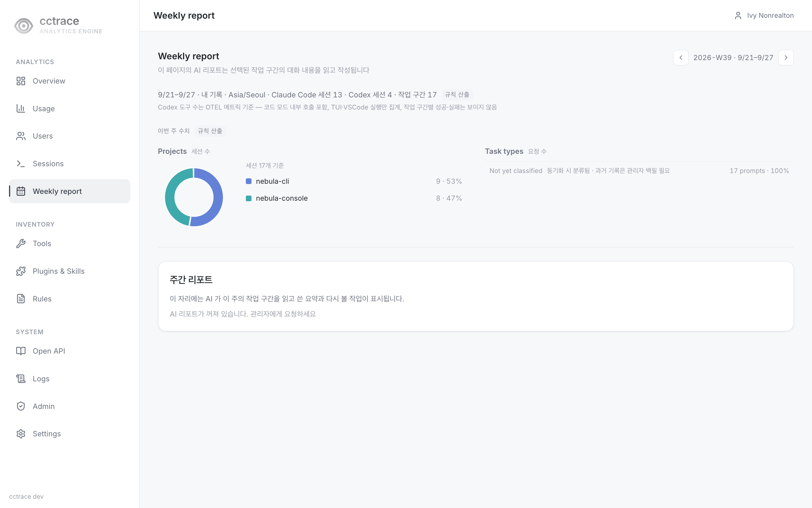This screenshot has width=812, height=508.
Task: Click the cctrace ANALYTICS ENGINE brand title
Action: pos(71,25)
